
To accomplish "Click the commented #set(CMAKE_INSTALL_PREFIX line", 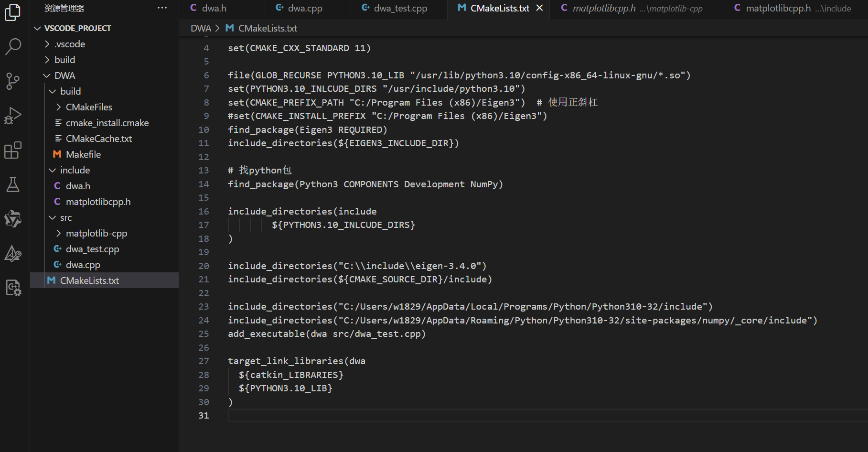I will pyautogui.click(x=387, y=116).
